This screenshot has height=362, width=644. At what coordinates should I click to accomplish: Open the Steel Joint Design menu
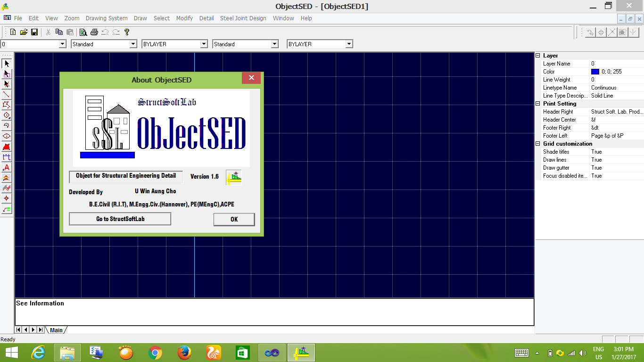(x=243, y=18)
